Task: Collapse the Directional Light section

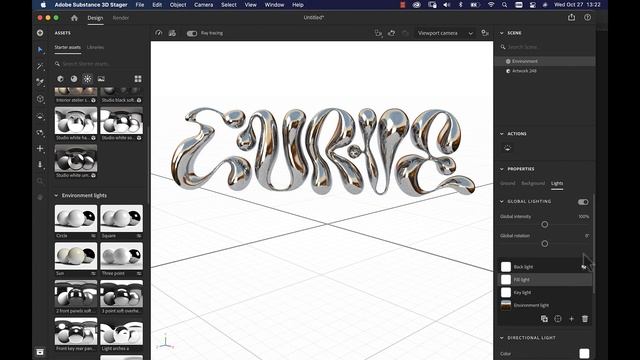Action: pos(502,338)
